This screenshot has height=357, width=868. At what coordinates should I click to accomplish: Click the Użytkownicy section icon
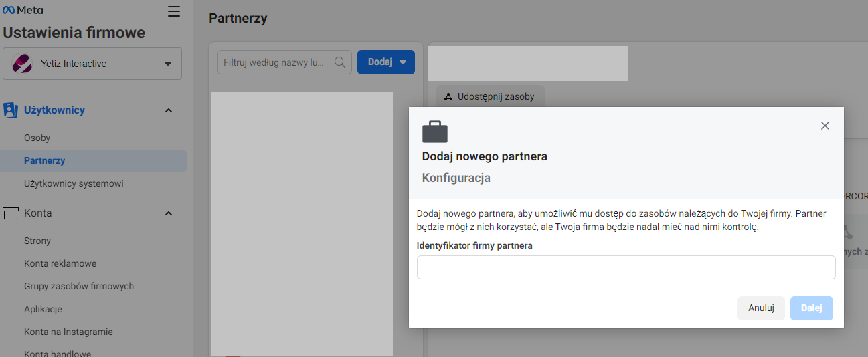pyautogui.click(x=10, y=110)
